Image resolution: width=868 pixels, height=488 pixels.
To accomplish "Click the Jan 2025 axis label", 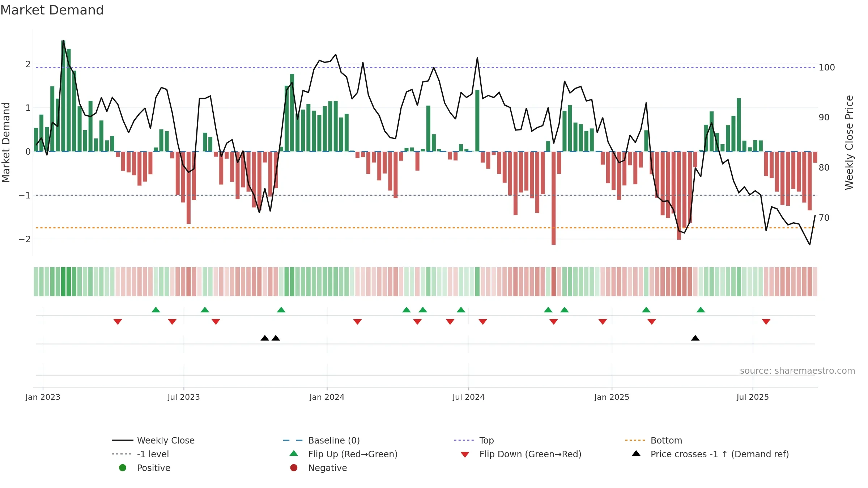I will (x=612, y=397).
